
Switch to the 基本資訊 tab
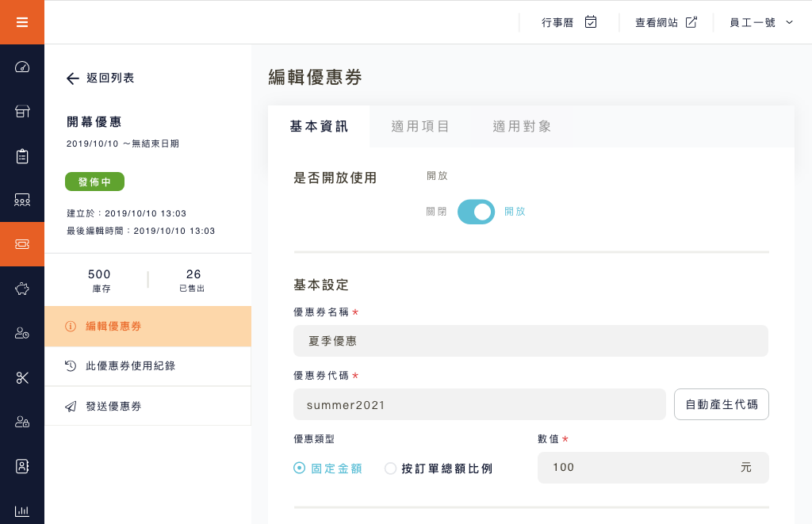click(319, 126)
